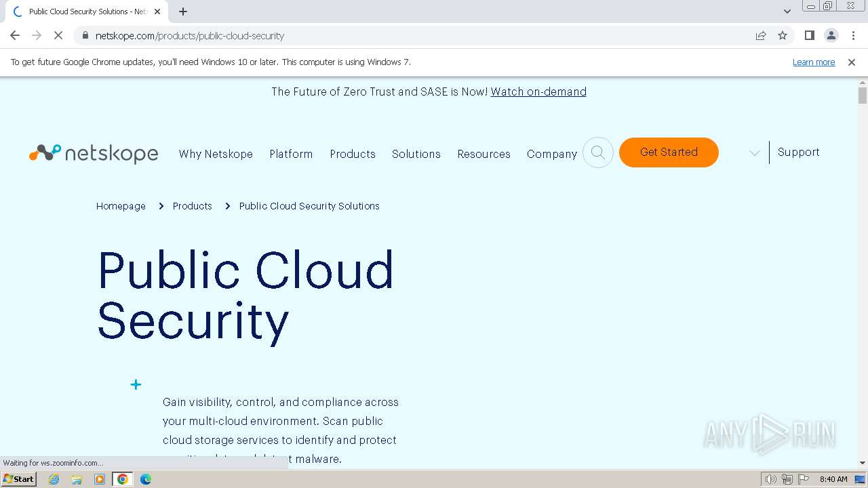The height and width of the screenshot is (488, 868).
Task: Click the Public Cloud Security heading
Action: pyautogui.click(x=245, y=296)
